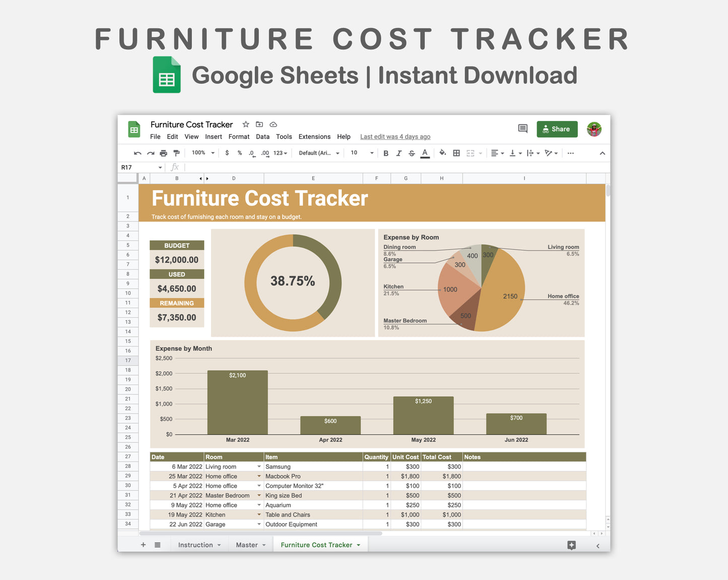Collapse the toolbar with the chevron

tap(603, 153)
